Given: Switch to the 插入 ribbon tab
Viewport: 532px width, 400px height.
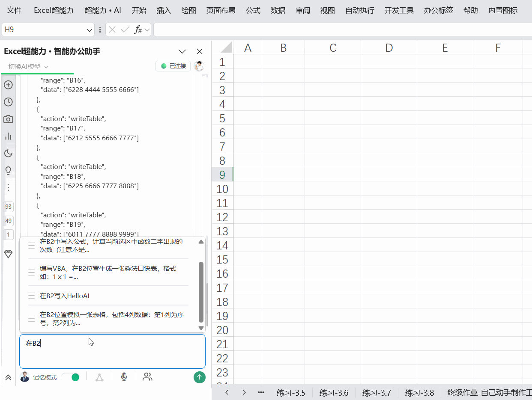Looking at the screenshot, I should pyautogui.click(x=164, y=10).
